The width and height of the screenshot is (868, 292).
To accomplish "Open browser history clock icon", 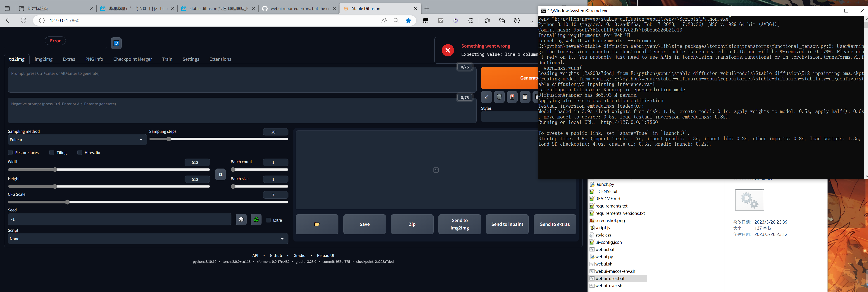I will (517, 21).
